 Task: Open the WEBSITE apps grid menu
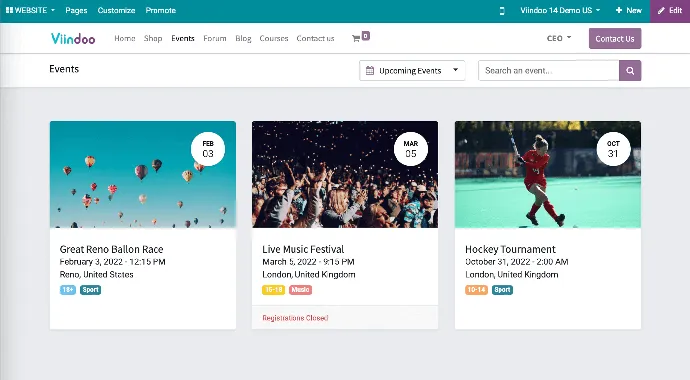click(30, 10)
